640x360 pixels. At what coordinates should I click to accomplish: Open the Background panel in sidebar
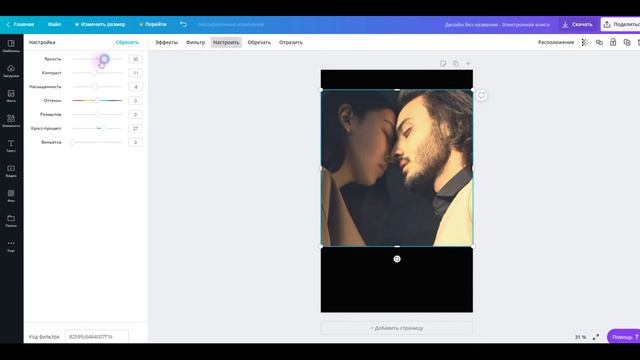(x=11, y=196)
